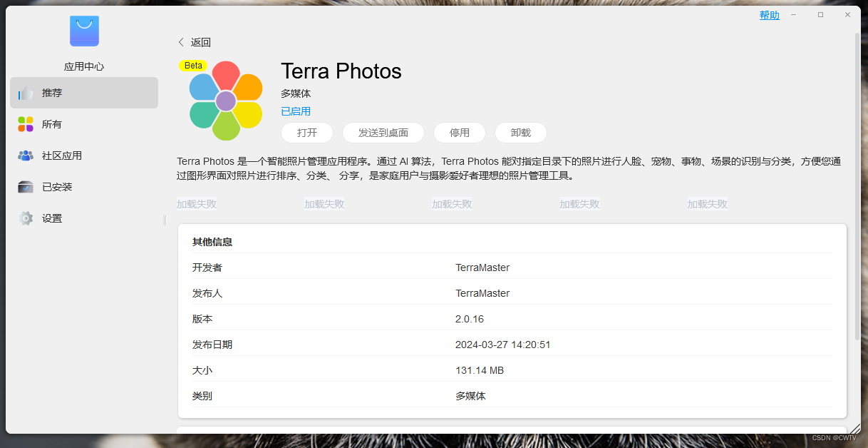Click the 类别 row value 多媒体
The image size is (868, 448).
pyautogui.click(x=470, y=396)
